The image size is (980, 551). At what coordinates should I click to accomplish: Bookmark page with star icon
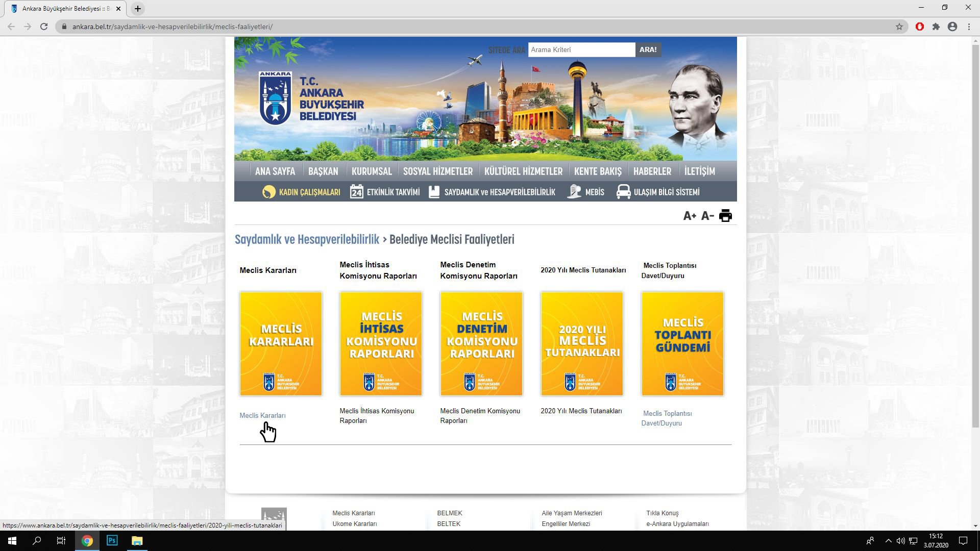click(x=899, y=27)
